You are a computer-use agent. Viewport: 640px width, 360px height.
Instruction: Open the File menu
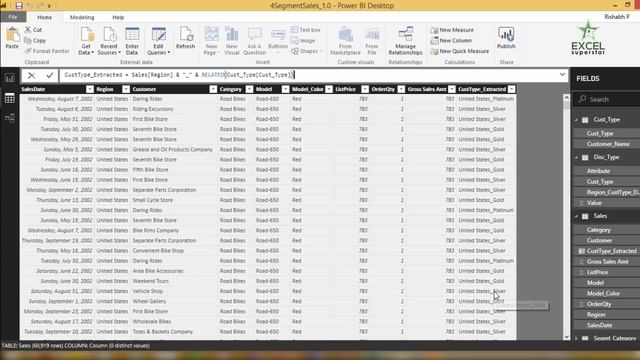(x=13, y=17)
